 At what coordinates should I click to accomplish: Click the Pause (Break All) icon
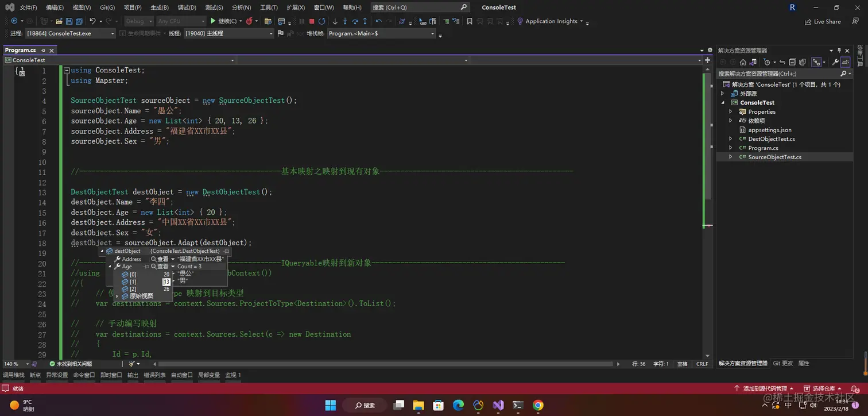(301, 21)
